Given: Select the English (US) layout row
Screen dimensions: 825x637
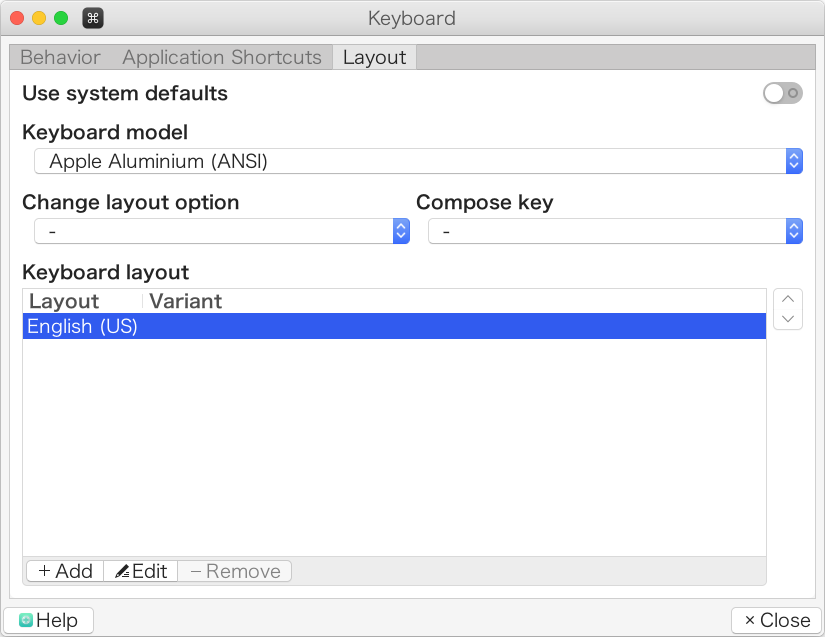Looking at the screenshot, I should coord(394,327).
